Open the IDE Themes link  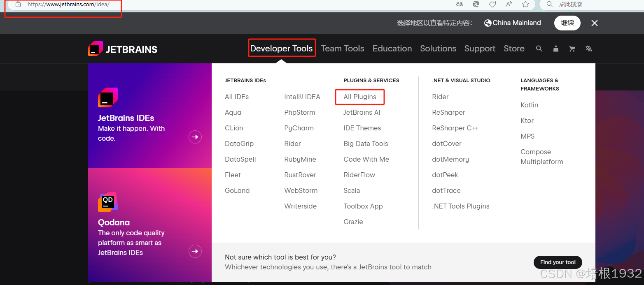coord(362,128)
